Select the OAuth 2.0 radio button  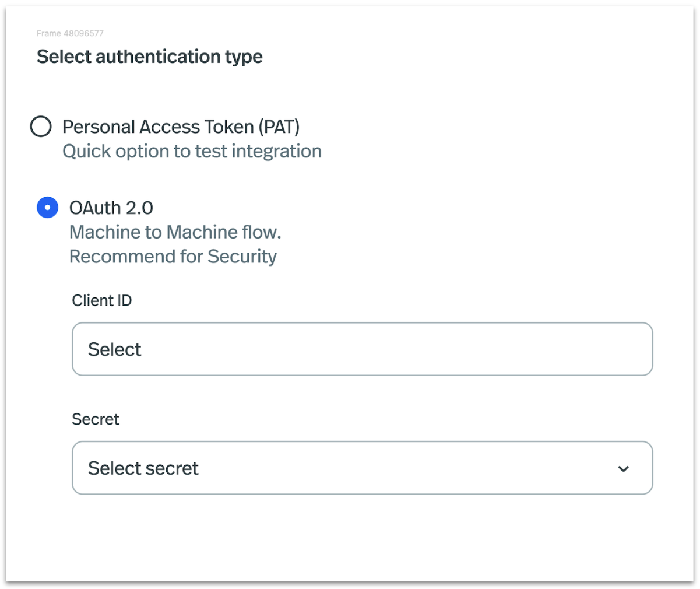pos(47,208)
